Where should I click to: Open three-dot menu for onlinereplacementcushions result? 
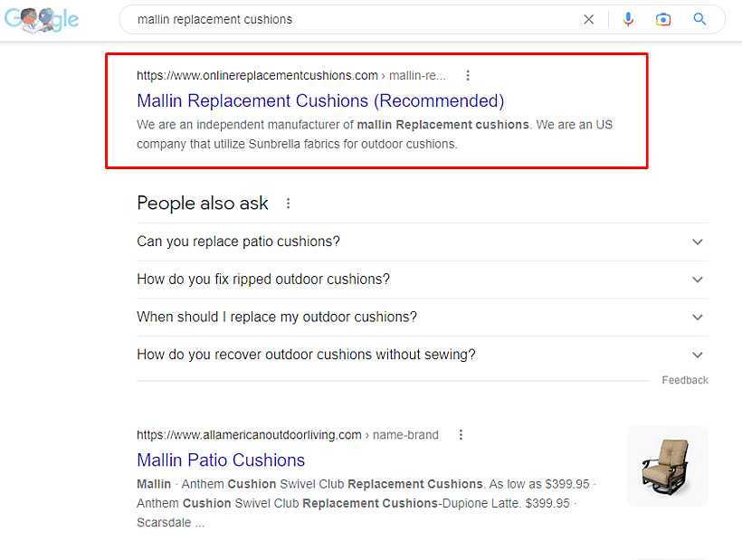pos(468,75)
